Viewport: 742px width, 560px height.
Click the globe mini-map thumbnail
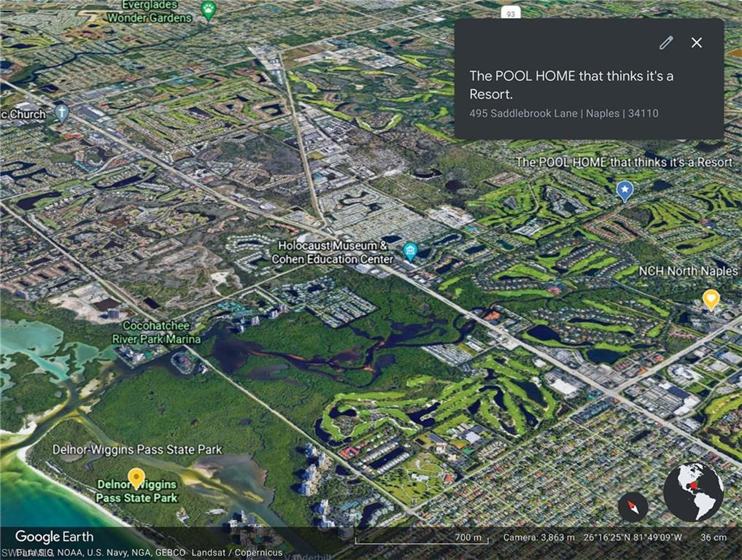[x=693, y=492]
